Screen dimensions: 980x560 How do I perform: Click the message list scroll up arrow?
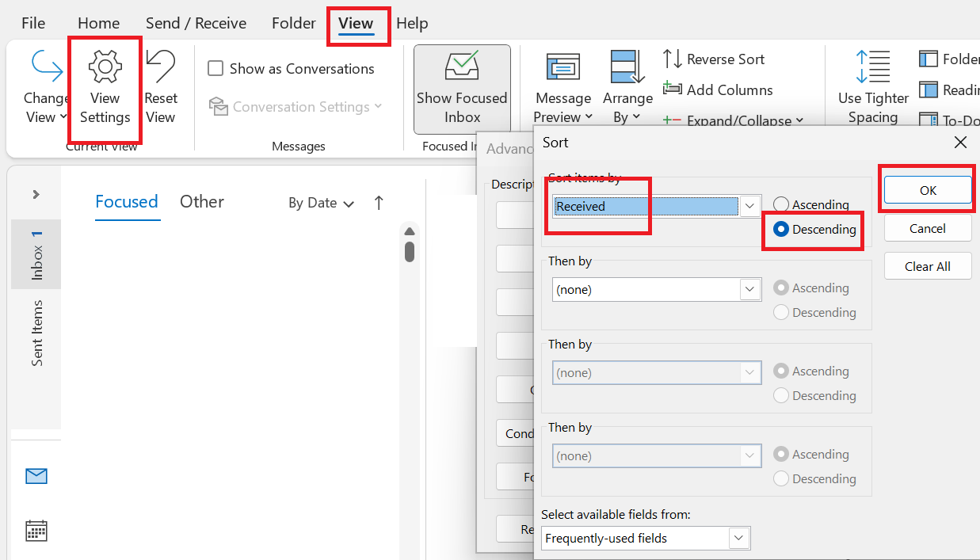coord(410,231)
